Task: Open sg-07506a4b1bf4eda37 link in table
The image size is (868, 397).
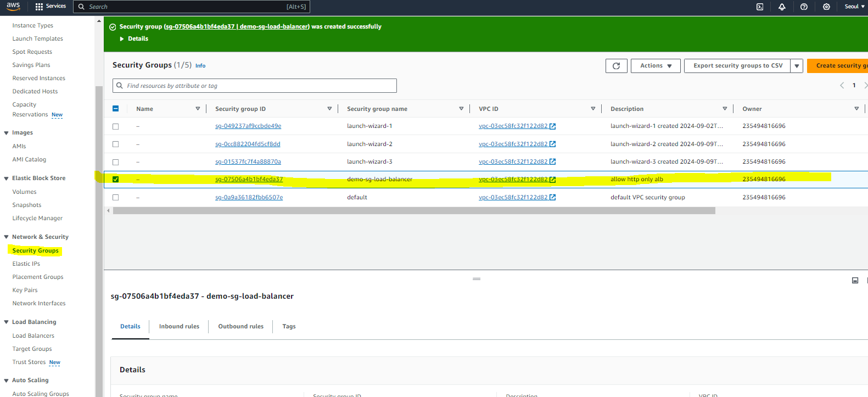Action: [249, 179]
